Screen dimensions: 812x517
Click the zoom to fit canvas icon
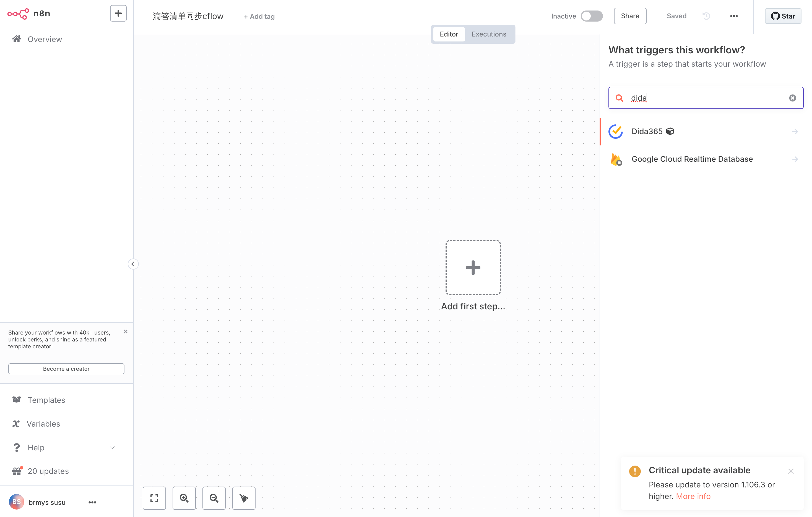coord(154,498)
